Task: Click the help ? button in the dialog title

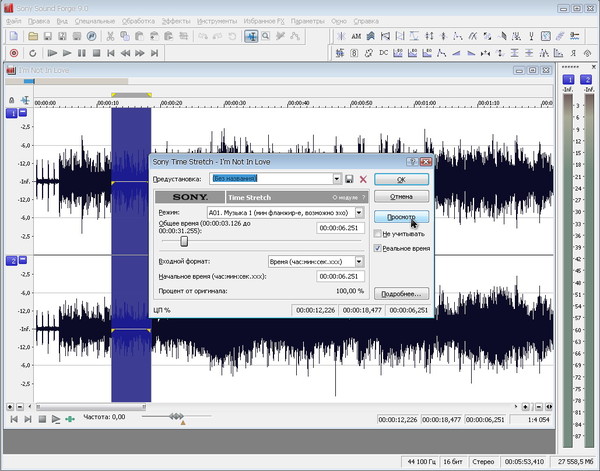Action: coord(412,161)
